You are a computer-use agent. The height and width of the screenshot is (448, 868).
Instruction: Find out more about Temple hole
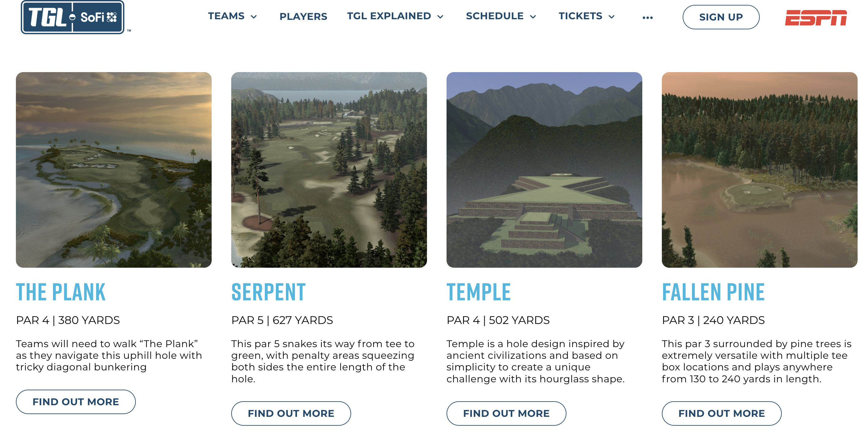tap(506, 413)
